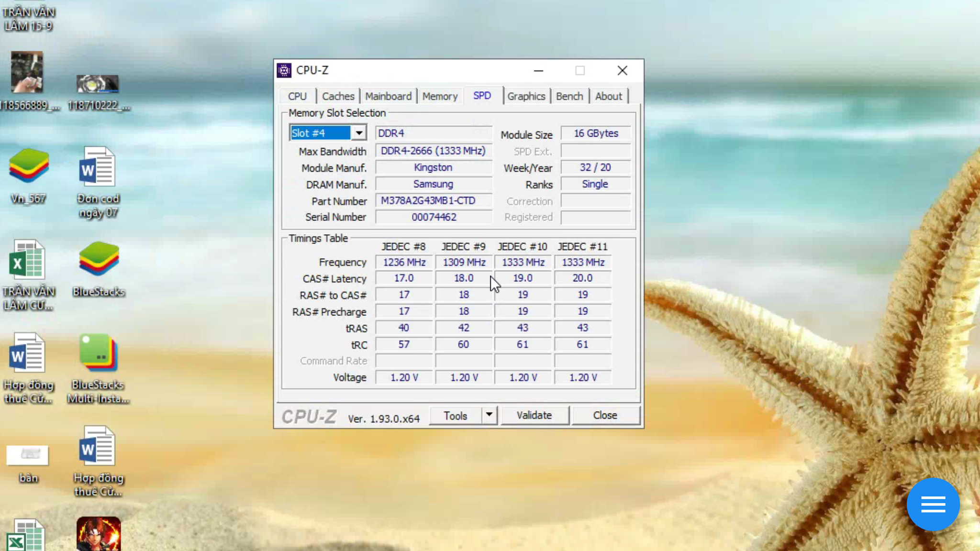The width and height of the screenshot is (980, 551).
Task: Click the Part Number field M378A2G43MB1-CTD
Action: coord(434,200)
